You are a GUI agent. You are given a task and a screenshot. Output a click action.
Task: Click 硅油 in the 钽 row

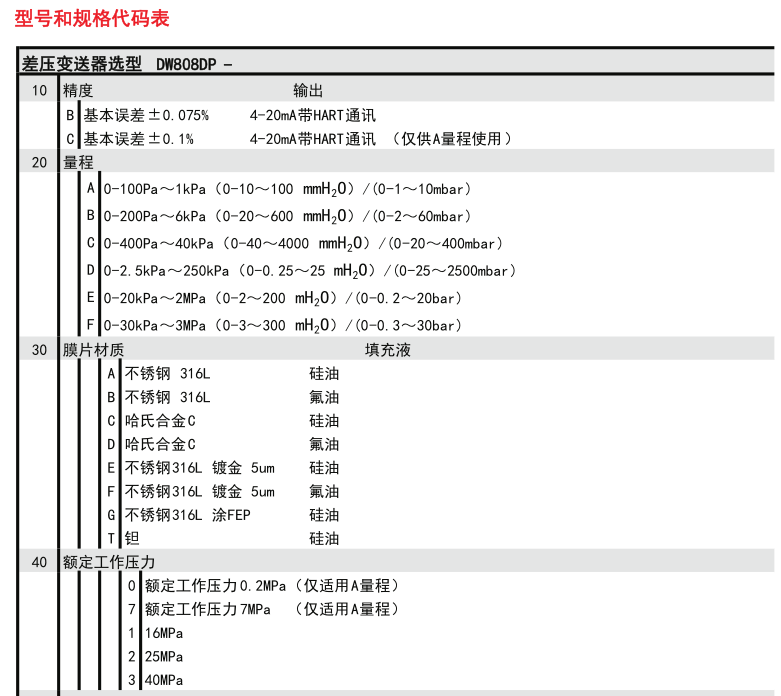point(324,539)
